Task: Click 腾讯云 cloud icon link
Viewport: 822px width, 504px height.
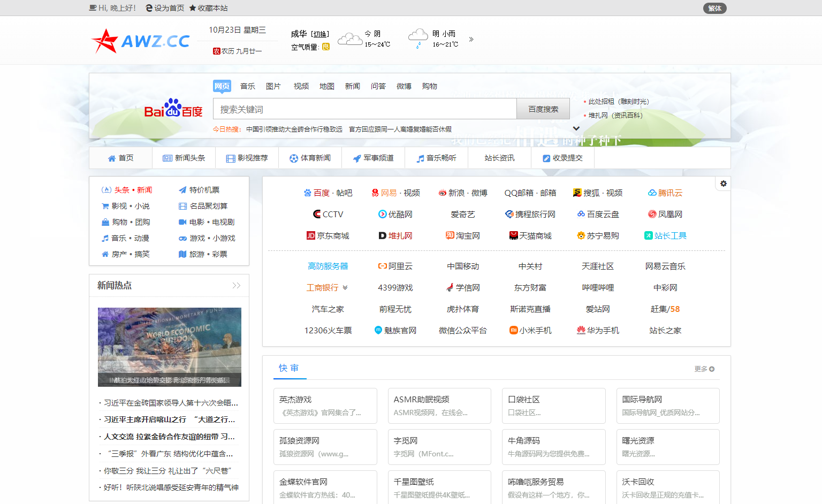Action: click(652, 193)
